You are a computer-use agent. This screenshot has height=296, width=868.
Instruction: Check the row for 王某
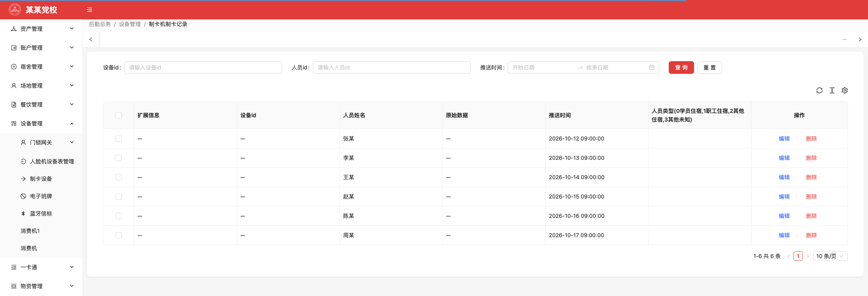coord(118,177)
